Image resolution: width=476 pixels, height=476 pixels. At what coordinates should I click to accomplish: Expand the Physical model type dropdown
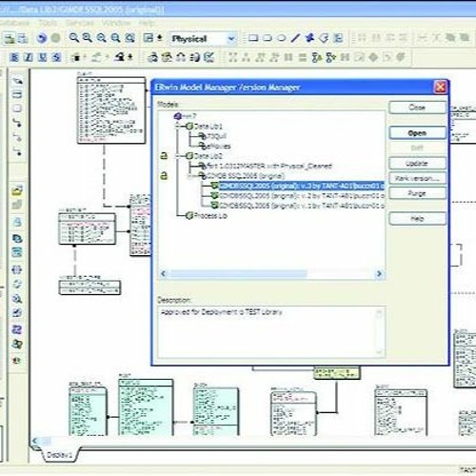tap(231, 39)
